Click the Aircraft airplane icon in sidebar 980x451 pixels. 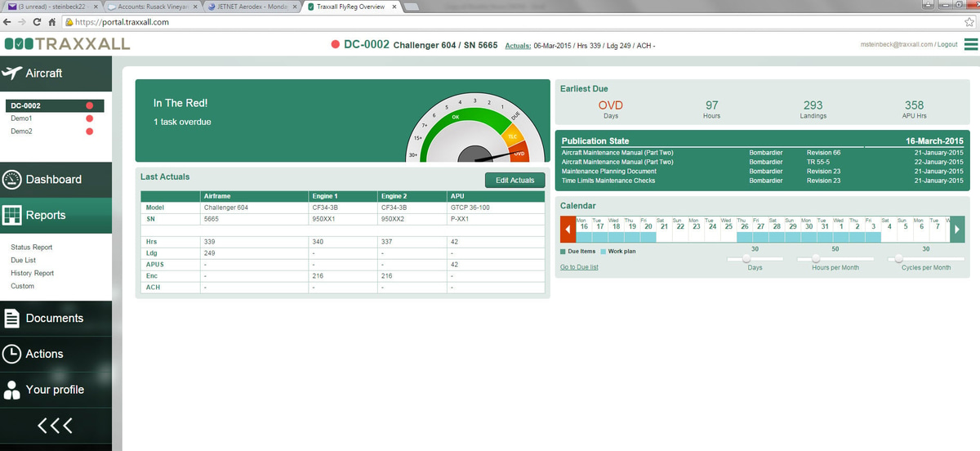click(12, 74)
